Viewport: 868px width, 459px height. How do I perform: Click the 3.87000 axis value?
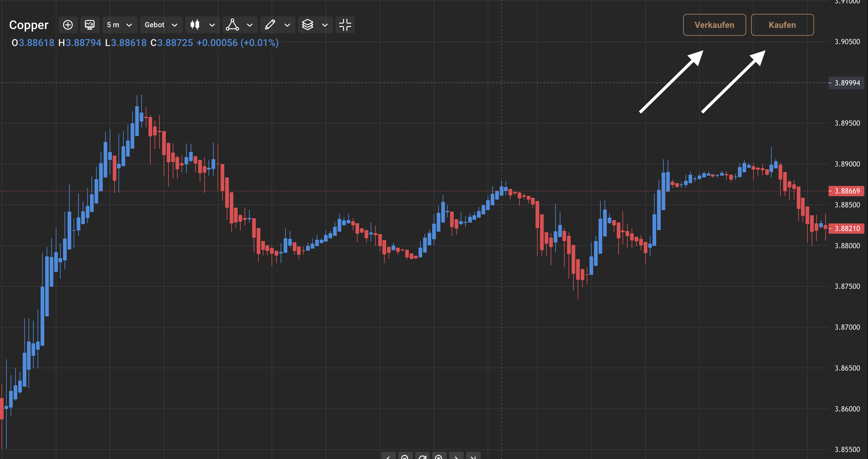[x=847, y=327]
